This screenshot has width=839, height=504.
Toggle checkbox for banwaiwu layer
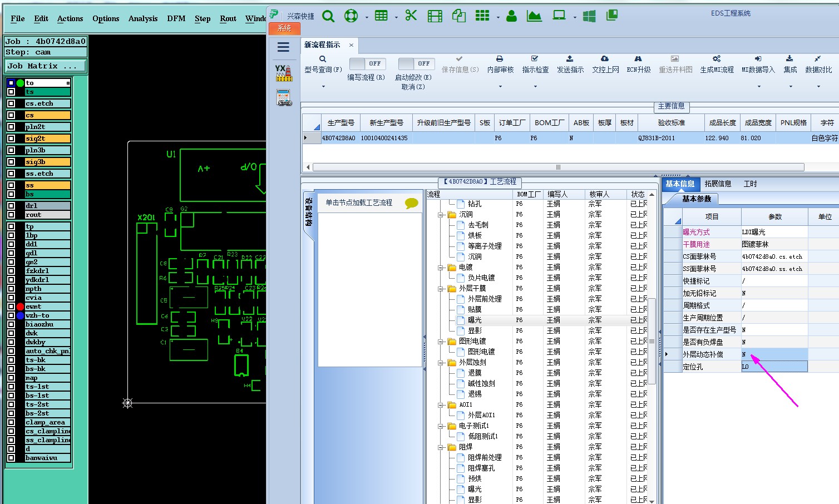pyautogui.click(x=11, y=458)
